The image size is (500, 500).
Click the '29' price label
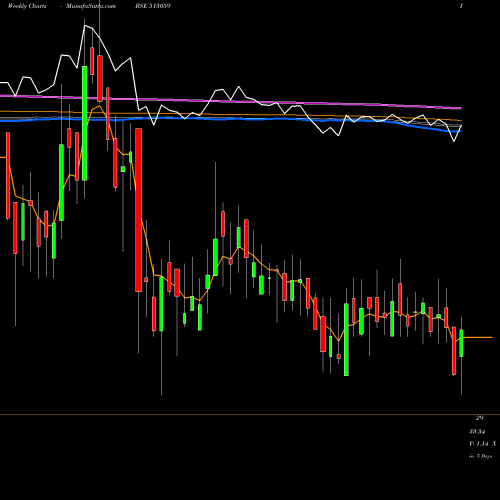click(x=479, y=418)
